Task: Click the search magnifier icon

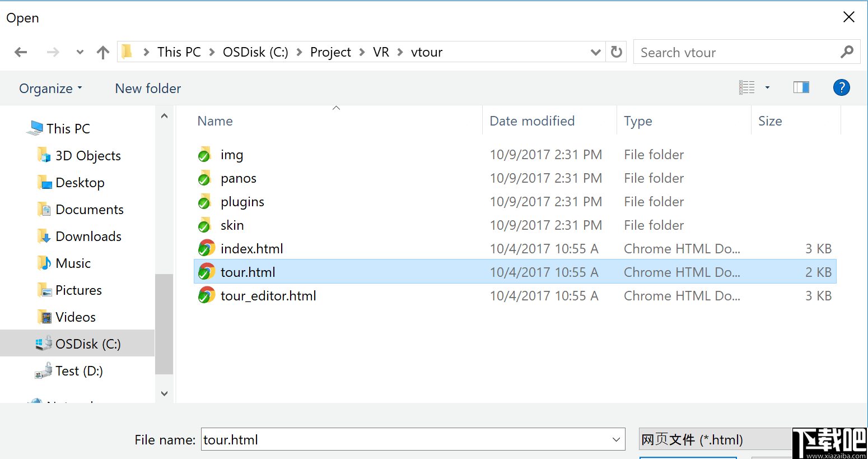Action: (847, 52)
